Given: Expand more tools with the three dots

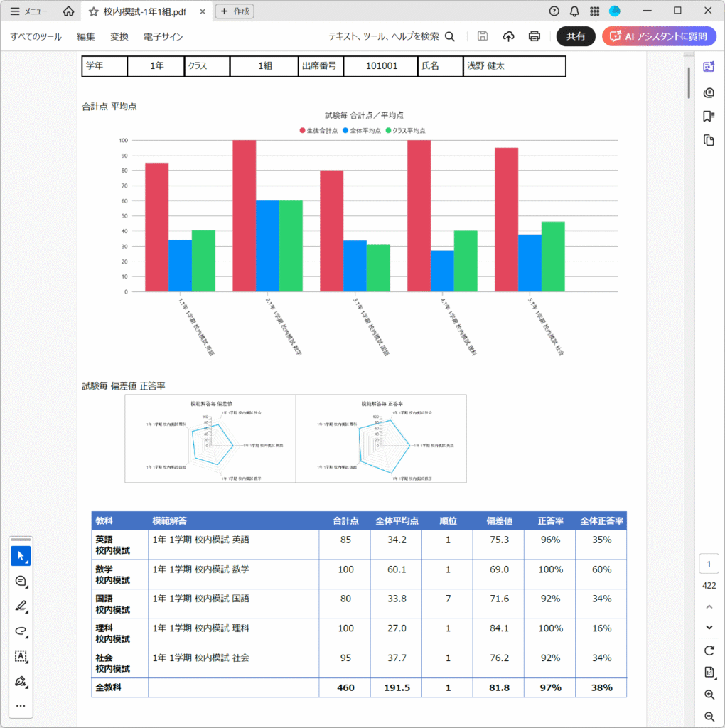Looking at the screenshot, I should point(21,706).
